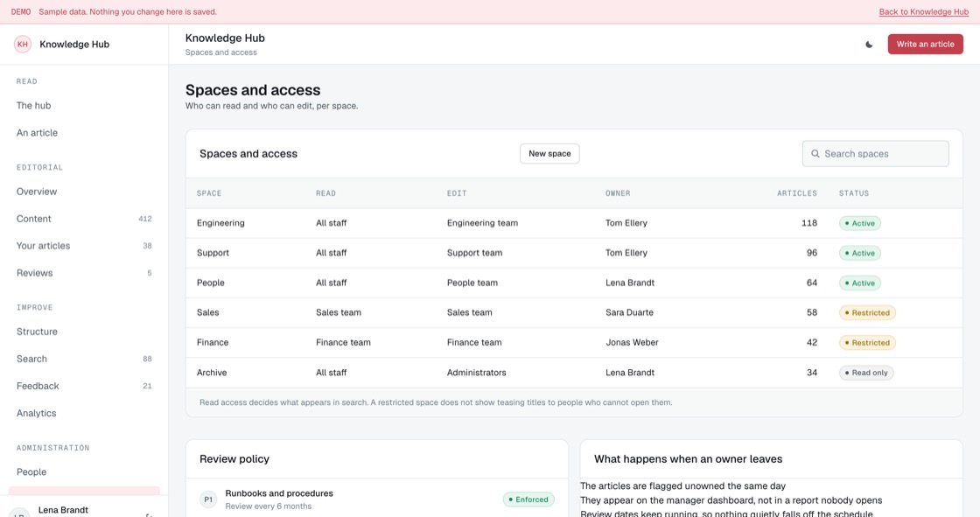
Task: Click Lena Brandt user name in sidebar footer
Action: 63,510
